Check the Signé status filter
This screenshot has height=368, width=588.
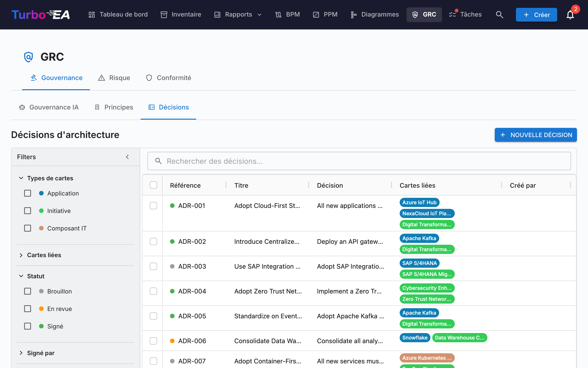click(x=28, y=326)
